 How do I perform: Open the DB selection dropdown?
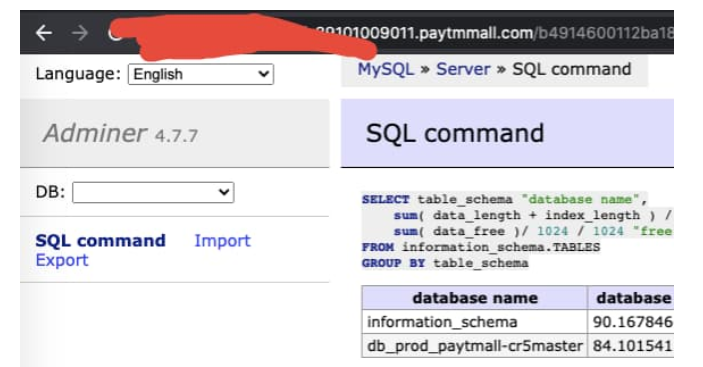(x=153, y=192)
